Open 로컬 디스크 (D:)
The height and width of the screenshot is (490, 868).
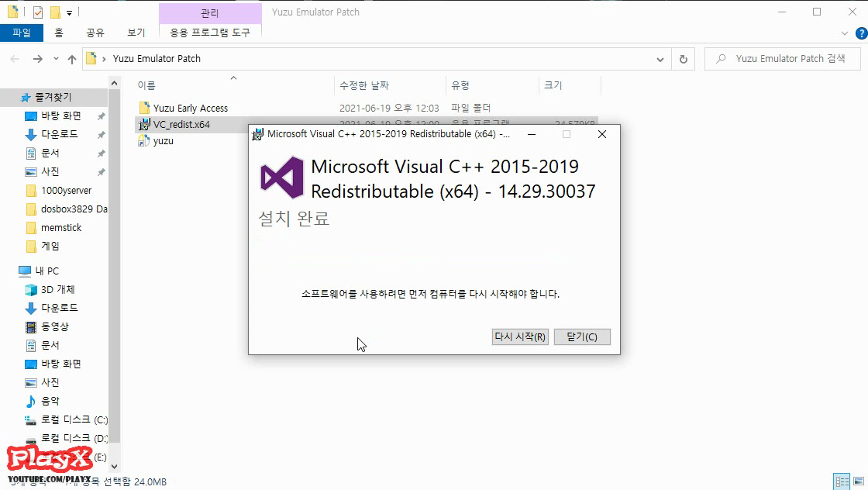[74, 438]
